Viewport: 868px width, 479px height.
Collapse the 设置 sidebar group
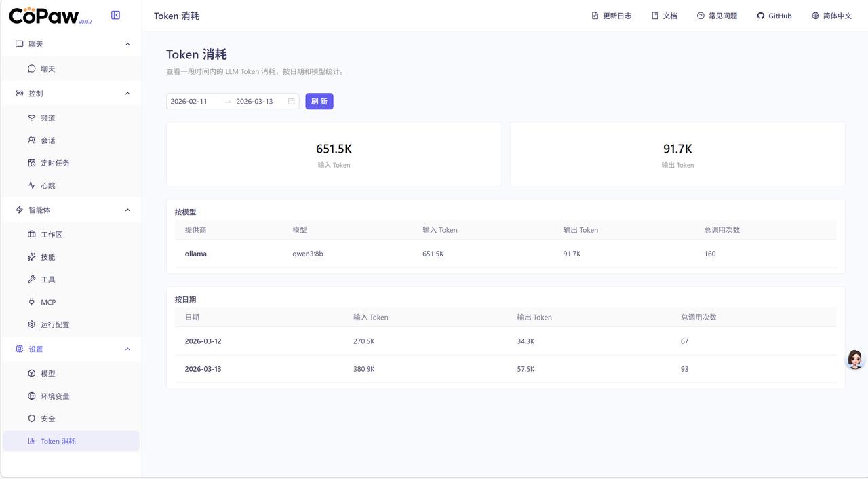(x=127, y=349)
